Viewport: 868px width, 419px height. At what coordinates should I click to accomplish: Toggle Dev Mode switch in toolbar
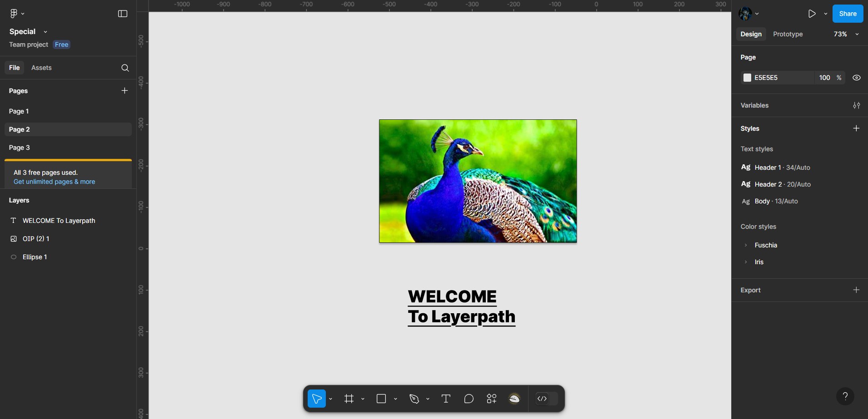546,399
